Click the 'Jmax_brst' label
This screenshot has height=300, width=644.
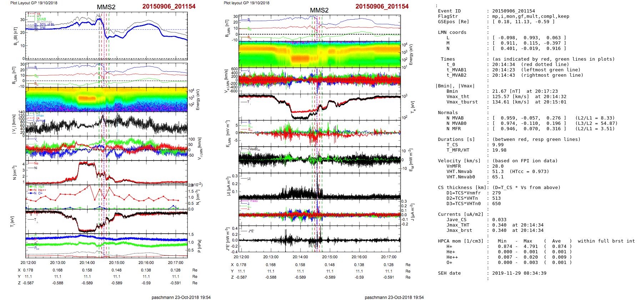pyautogui.click(x=459, y=230)
